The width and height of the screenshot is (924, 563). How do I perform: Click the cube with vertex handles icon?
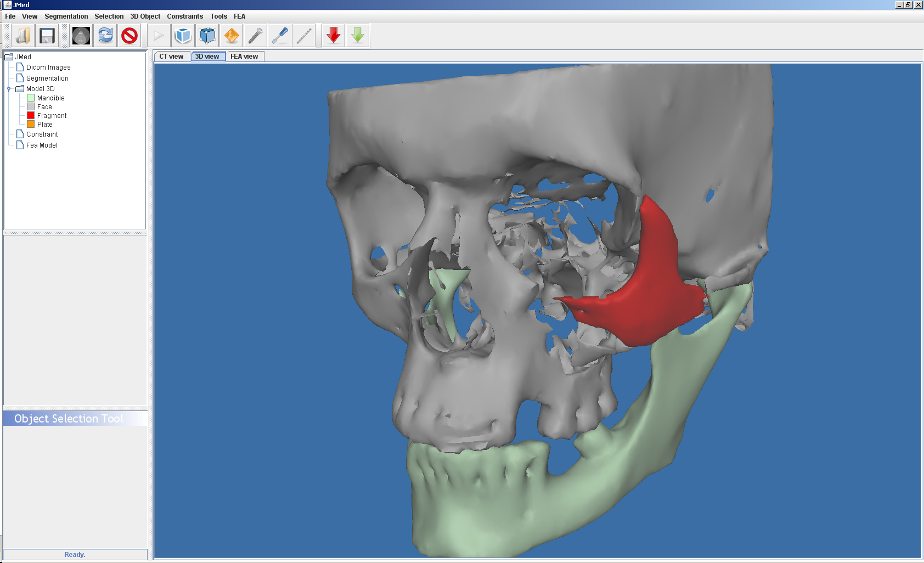point(207,36)
